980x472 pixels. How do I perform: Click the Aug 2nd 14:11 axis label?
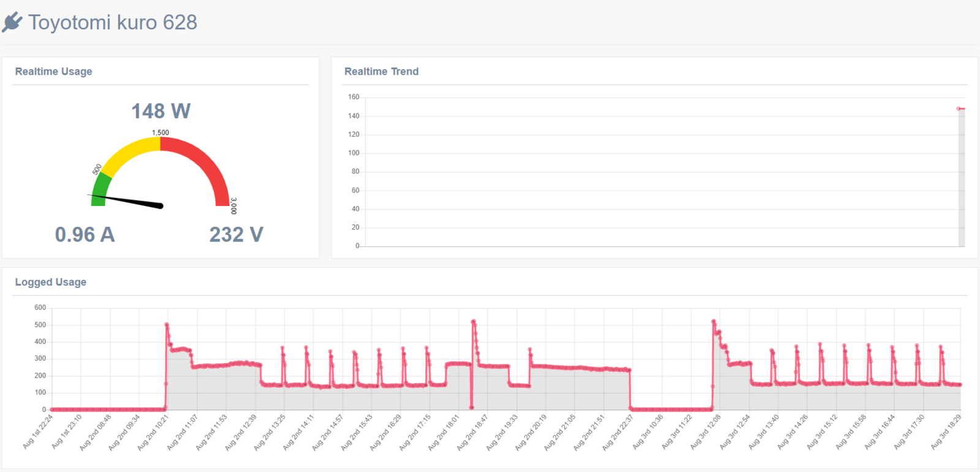pos(299,432)
